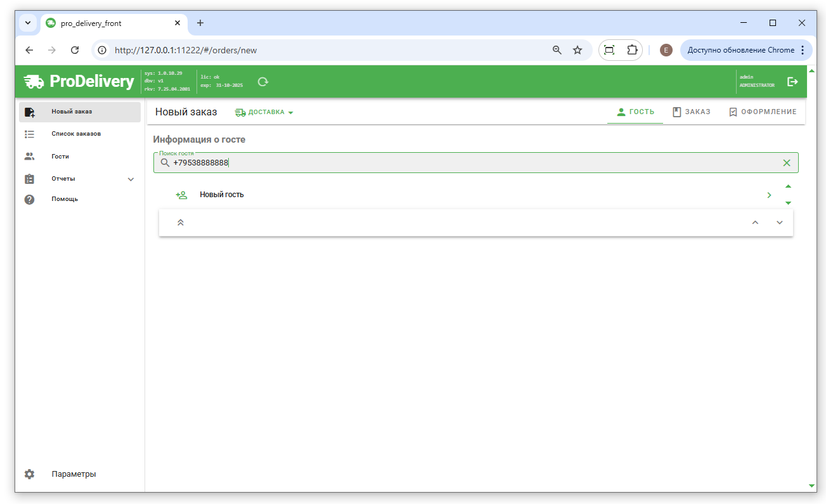Open the Доставка order type dropdown

[264, 112]
